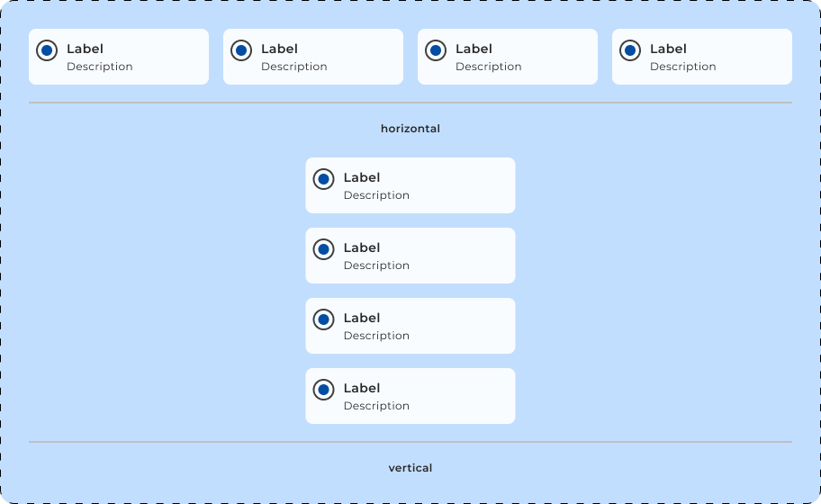
Task: Toggle the third radio button in vertical stack
Action: [323, 319]
